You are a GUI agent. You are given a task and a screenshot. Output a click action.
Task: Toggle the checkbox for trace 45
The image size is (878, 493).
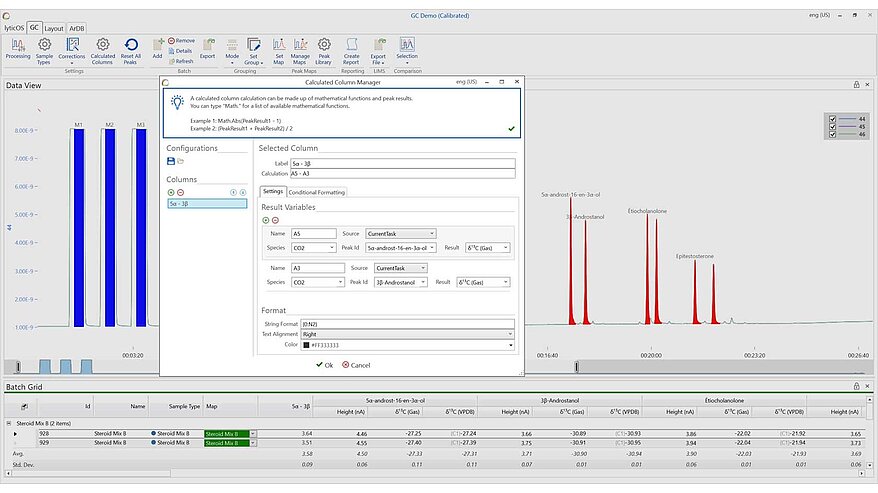[831, 126]
